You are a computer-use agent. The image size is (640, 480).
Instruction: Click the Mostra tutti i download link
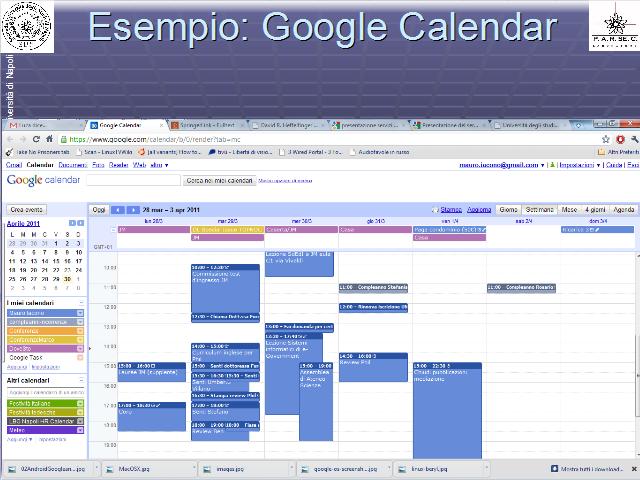(x=587, y=469)
